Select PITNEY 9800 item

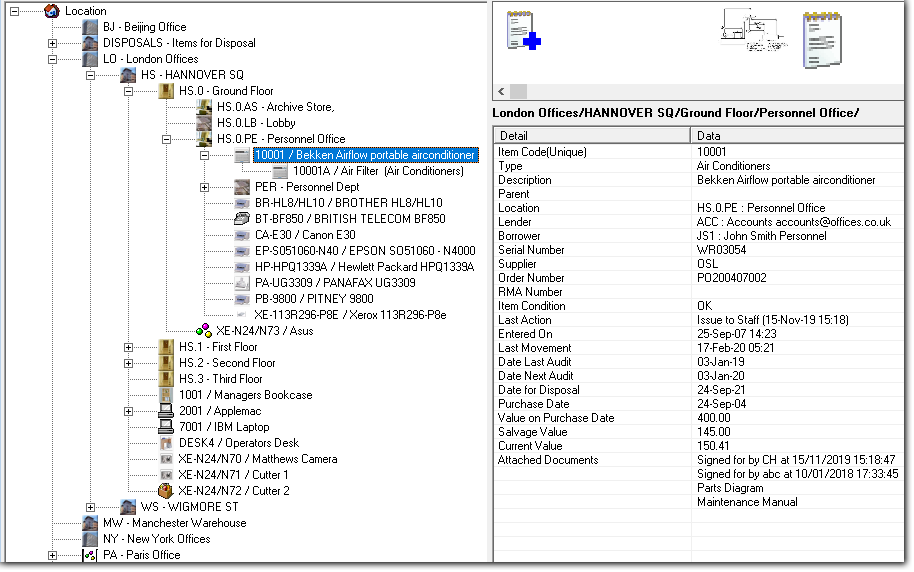[x=314, y=299]
